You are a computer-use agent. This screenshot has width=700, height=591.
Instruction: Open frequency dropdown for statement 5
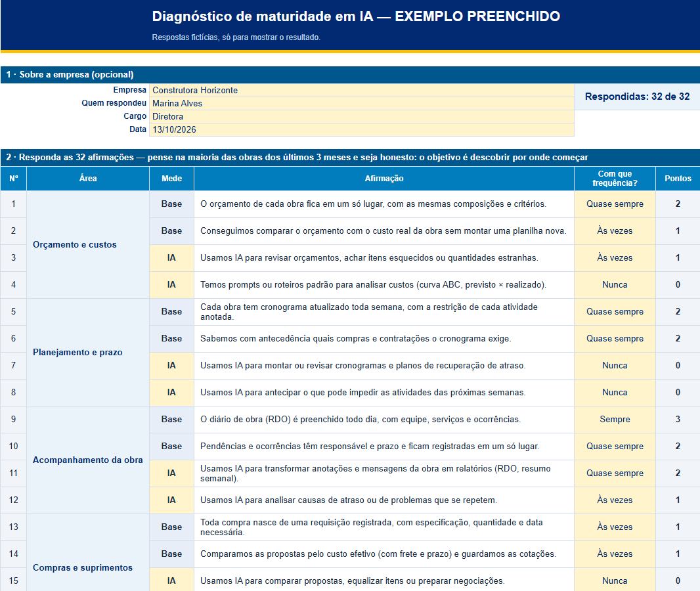pyautogui.click(x=615, y=311)
